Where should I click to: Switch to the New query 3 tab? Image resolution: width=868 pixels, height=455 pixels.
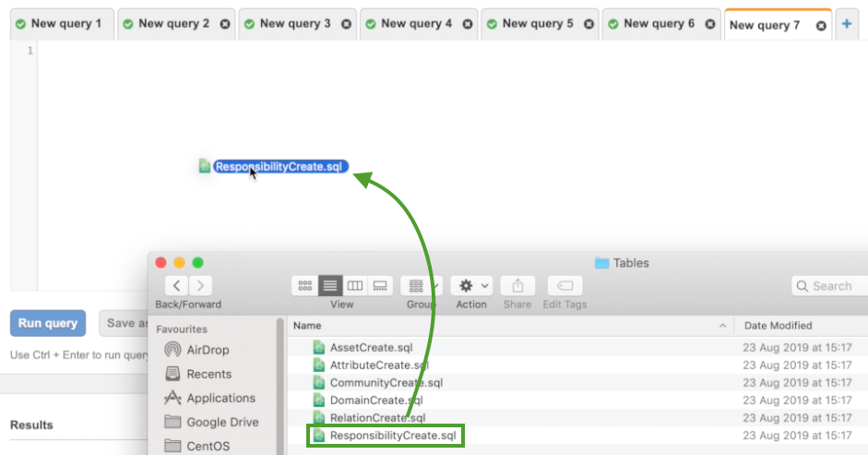tap(294, 24)
